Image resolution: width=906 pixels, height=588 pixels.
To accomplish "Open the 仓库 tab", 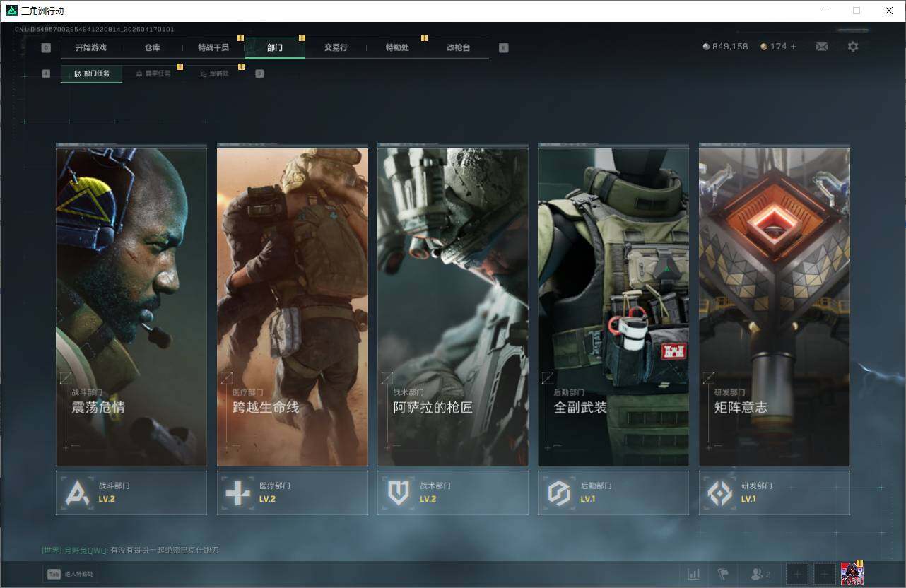I will [153, 48].
